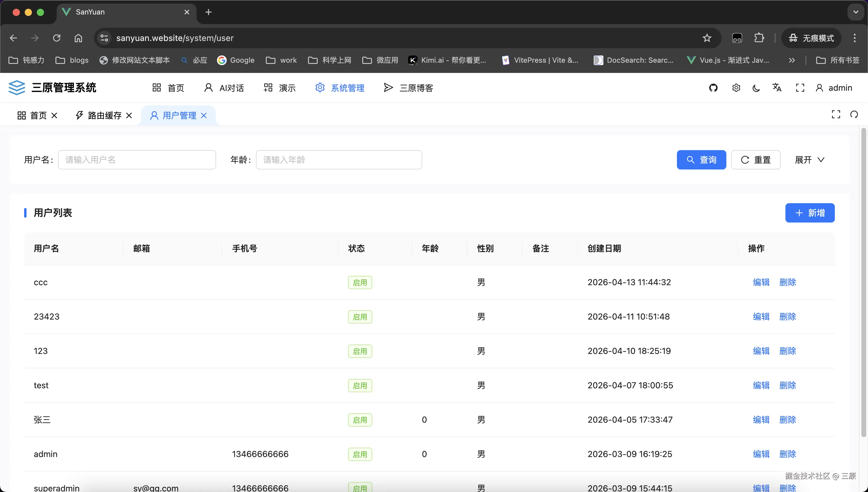This screenshot has height=492, width=868.
Task: Open the language translation switcher
Action: click(777, 87)
